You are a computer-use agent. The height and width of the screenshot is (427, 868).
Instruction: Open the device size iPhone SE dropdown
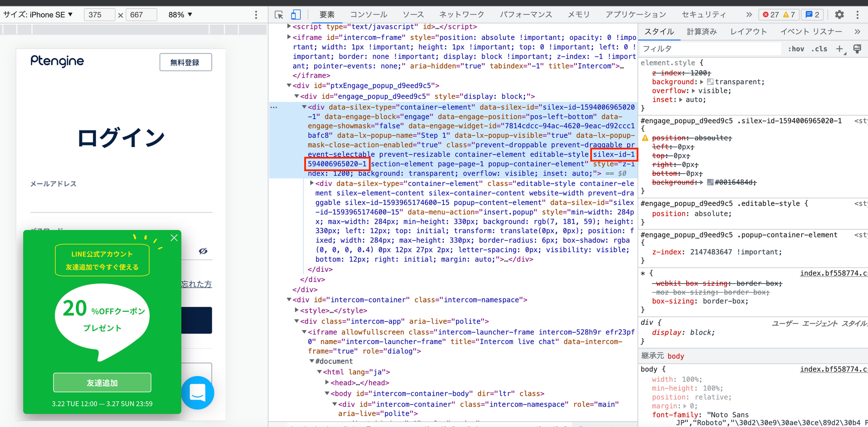click(38, 15)
